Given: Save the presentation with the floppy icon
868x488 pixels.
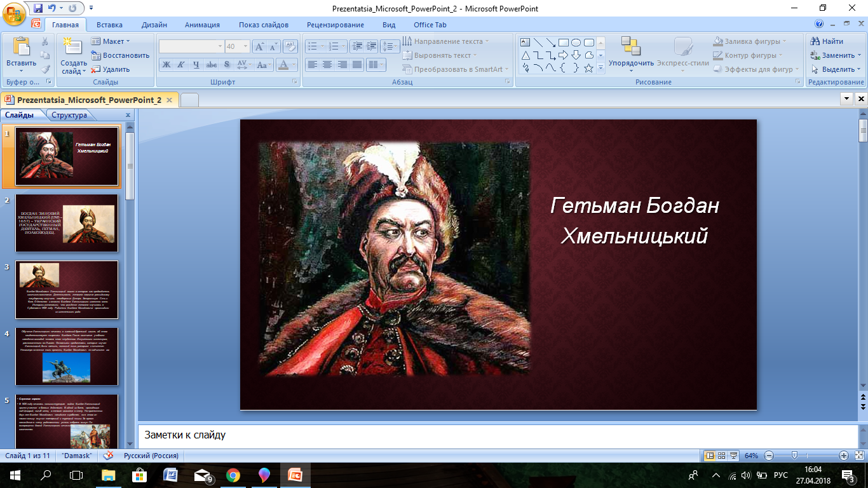Looking at the screenshot, I should [x=38, y=9].
